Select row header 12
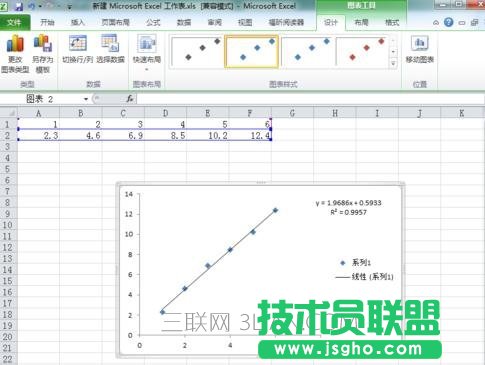Screen dimensions: 485x365 (x=8, y=247)
